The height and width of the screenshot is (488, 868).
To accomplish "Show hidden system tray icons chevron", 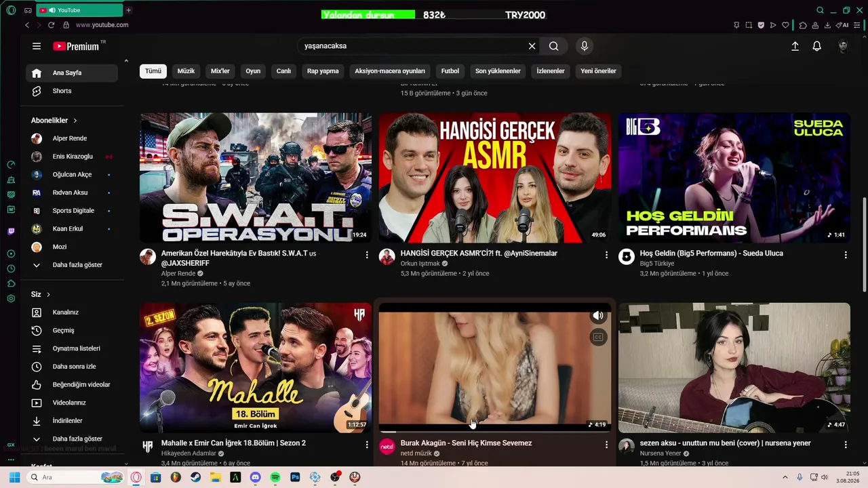I will click(785, 477).
